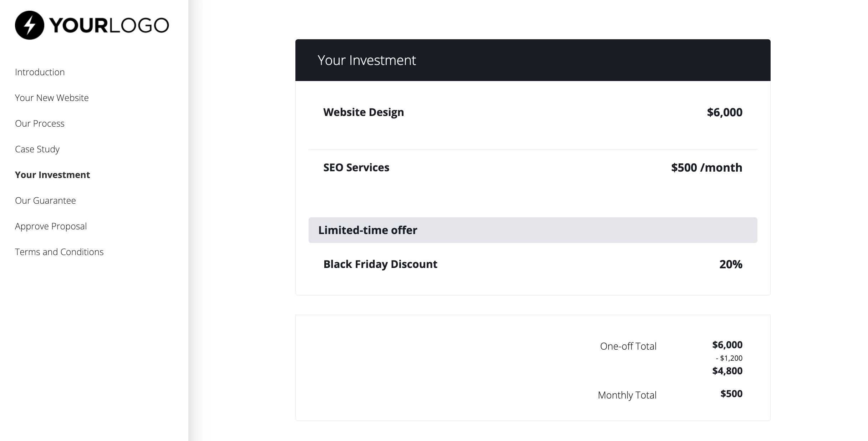Image resolution: width=868 pixels, height=441 pixels.
Task: Click the YOURLOGO brand text
Action: 109,25
